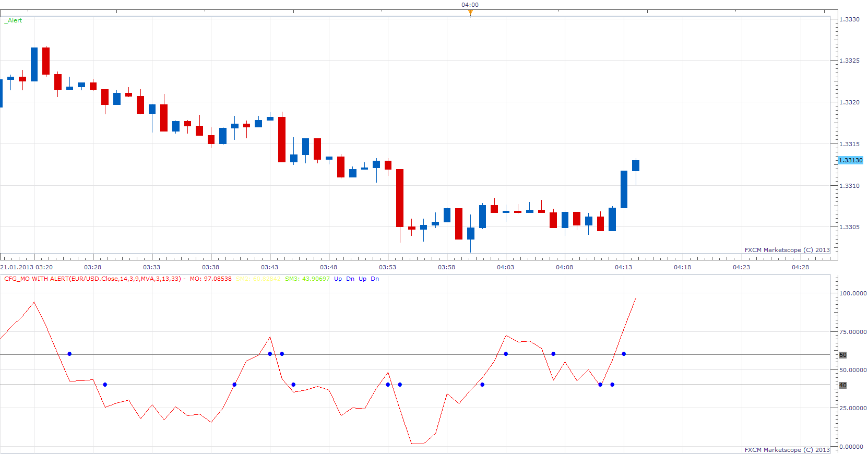Click the 40 level tag on oscillator axis
868x454 pixels.
(843, 385)
